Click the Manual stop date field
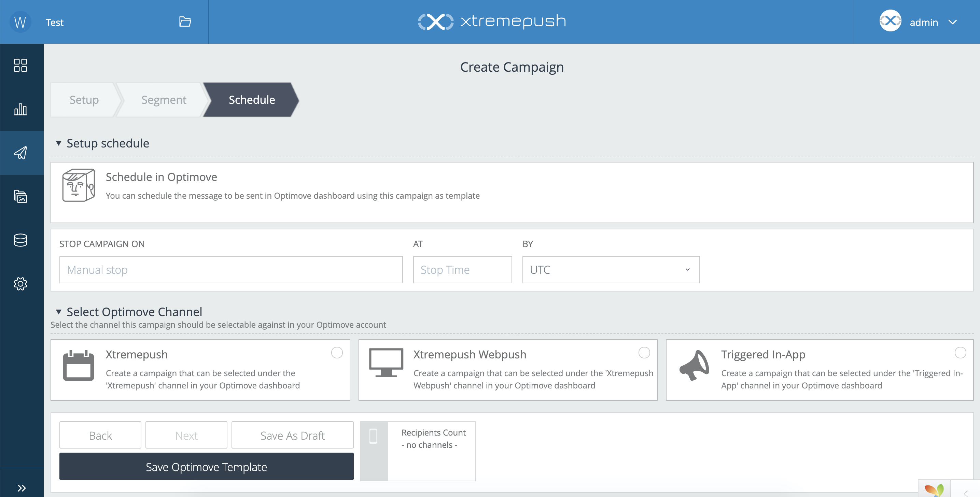980x497 pixels. click(x=230, y=270)
